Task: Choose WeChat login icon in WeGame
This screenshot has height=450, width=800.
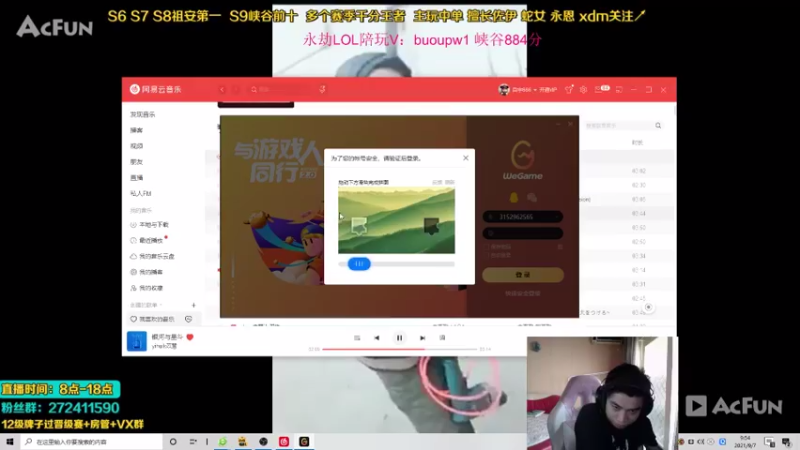Action: coord(532,197)
